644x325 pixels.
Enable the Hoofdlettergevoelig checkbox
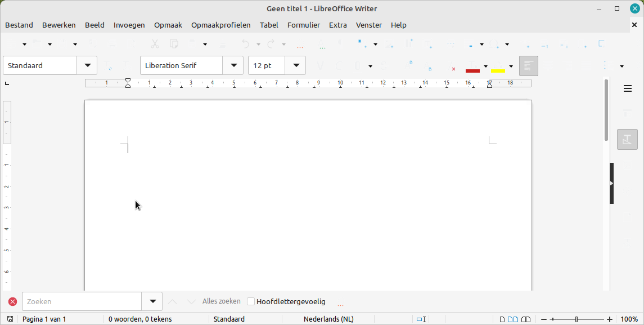click(x=251, y=301)
